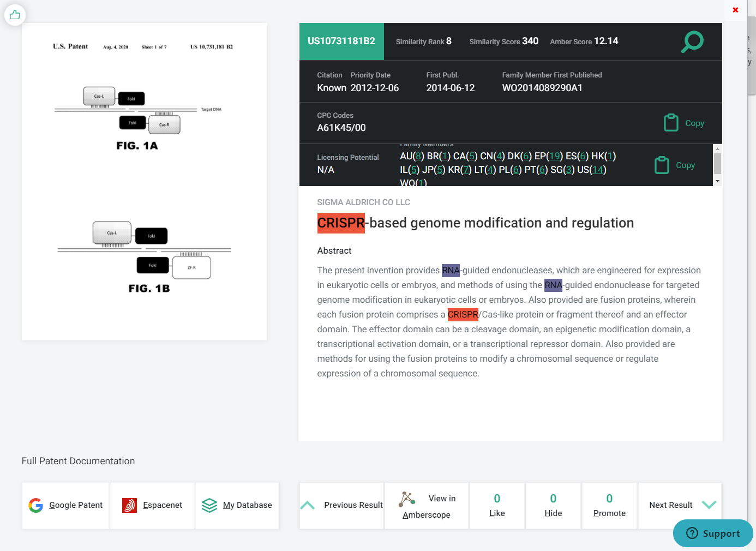Go to Previous Result
This screenshot has height=551, width=756.
[341, 505]
